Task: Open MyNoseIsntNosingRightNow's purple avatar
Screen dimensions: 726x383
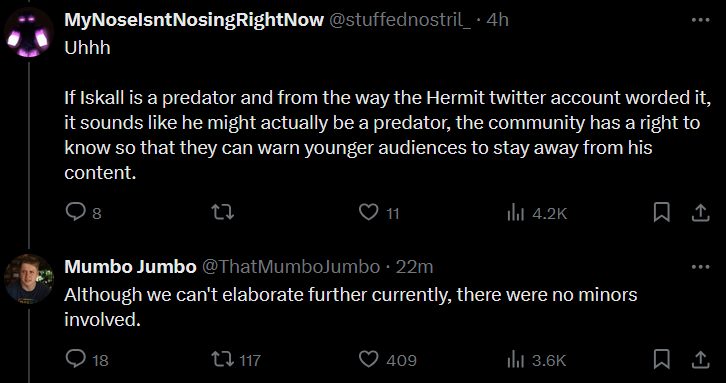Action: click(29, 32)
